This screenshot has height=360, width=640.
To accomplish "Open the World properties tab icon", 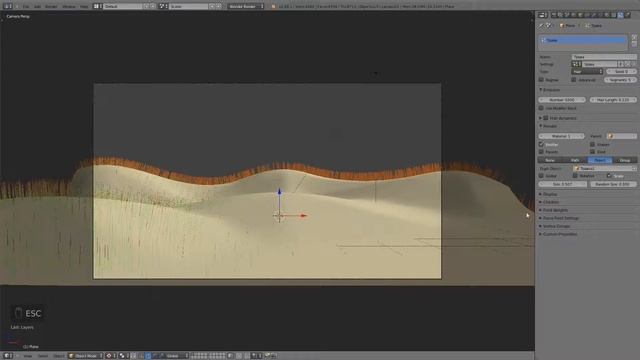I will 573,15.
